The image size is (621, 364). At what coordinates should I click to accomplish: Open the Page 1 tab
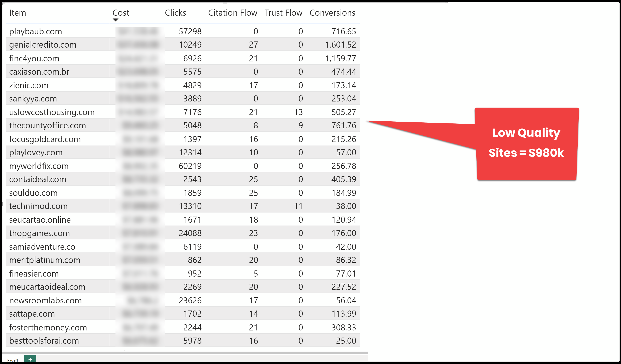[x=13, y=360]
